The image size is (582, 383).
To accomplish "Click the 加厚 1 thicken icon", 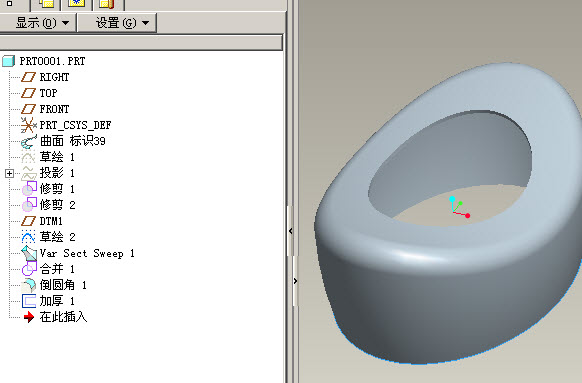I will coord(29,301).
